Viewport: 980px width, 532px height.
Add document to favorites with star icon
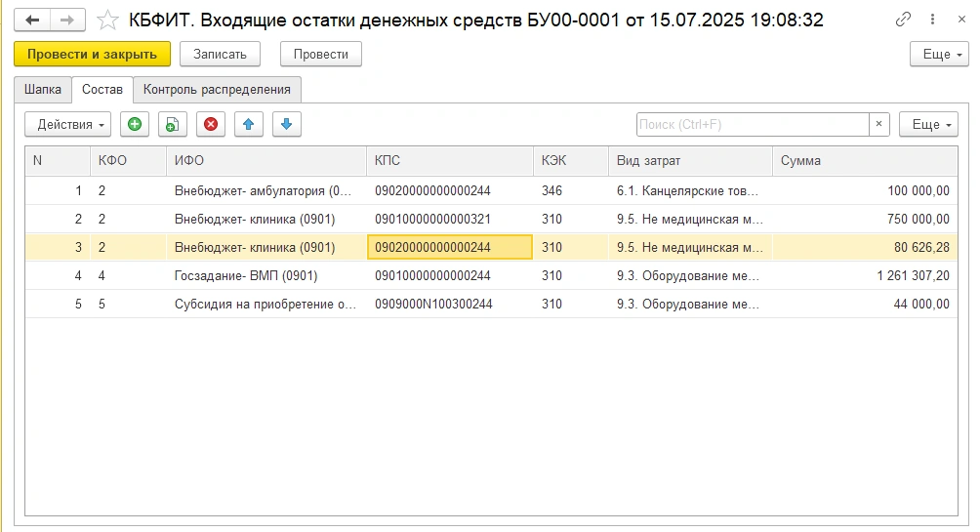click(107, 20)
